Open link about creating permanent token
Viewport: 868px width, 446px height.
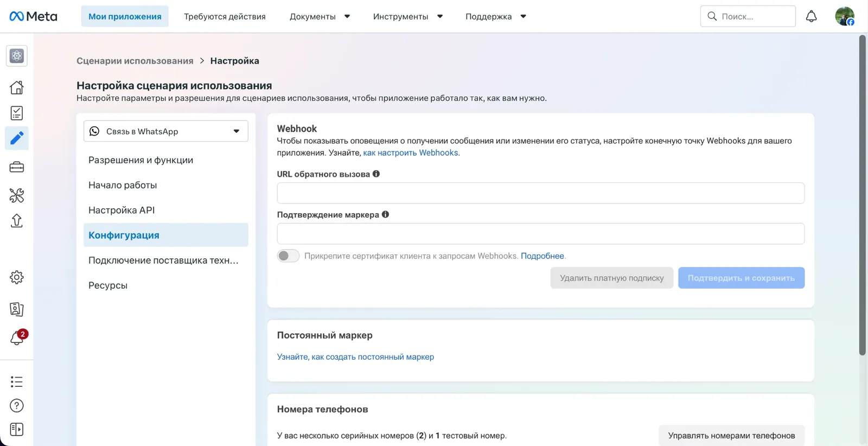tap(356, 357)
